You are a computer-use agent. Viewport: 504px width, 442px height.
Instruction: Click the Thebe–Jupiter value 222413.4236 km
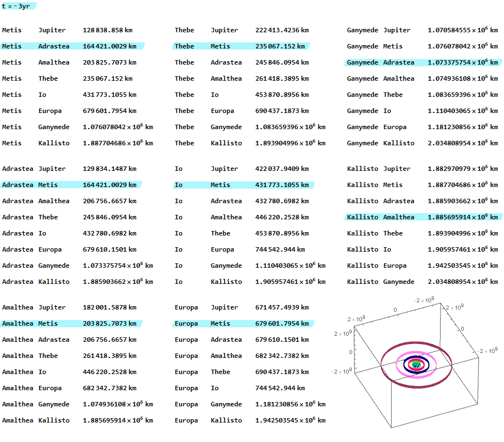coord(282,30)
